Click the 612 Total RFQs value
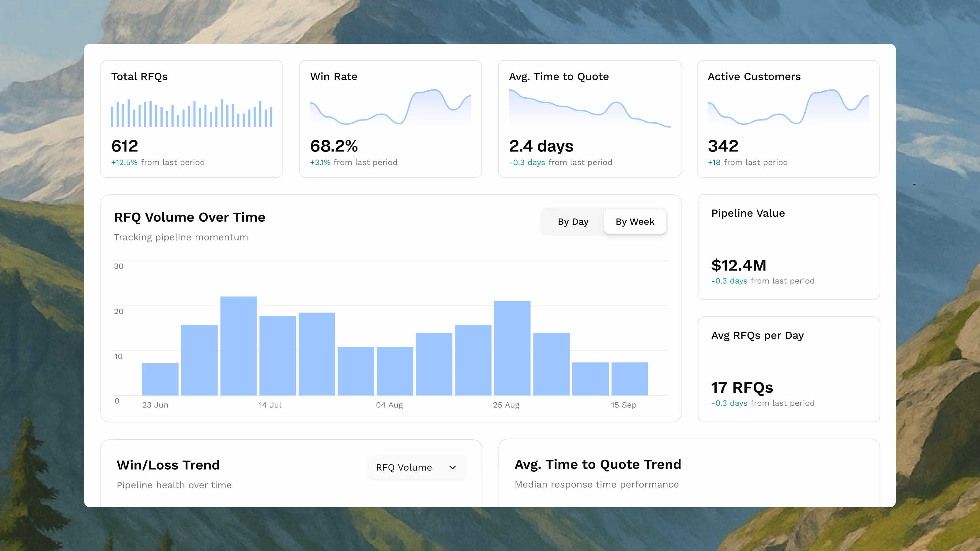This screenshot has width=980, height=551. coord(125,146)
